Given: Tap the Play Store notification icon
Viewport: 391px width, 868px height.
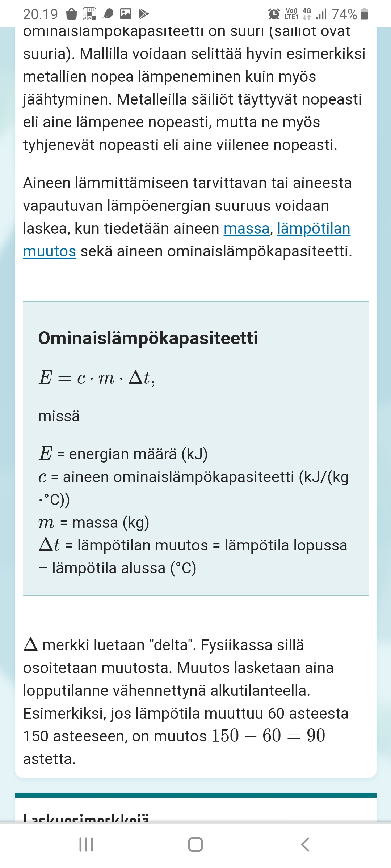Looking at the screenshot, I should [144, 14].
